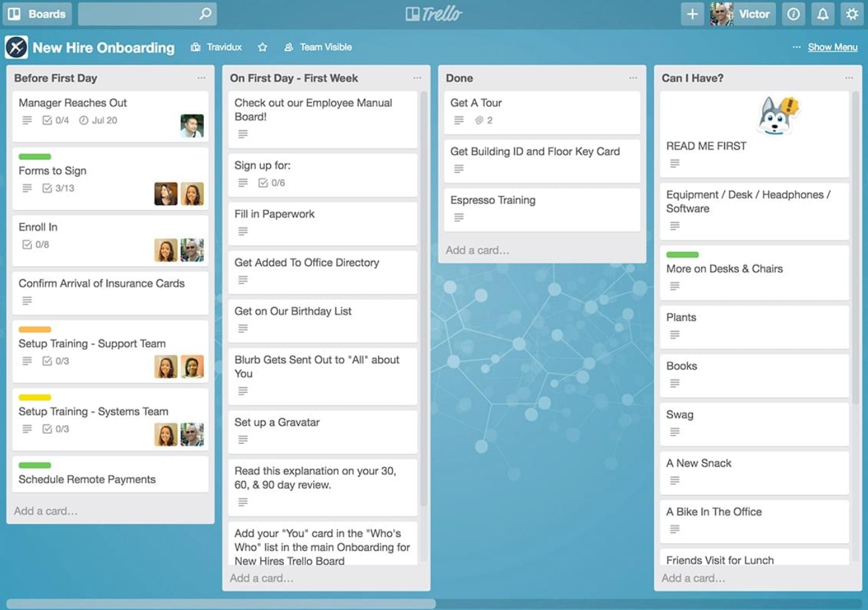The height and width of the screenshot is (610, 868).
Task: Click description icon on Espresso Training
Action: (459, 218)
